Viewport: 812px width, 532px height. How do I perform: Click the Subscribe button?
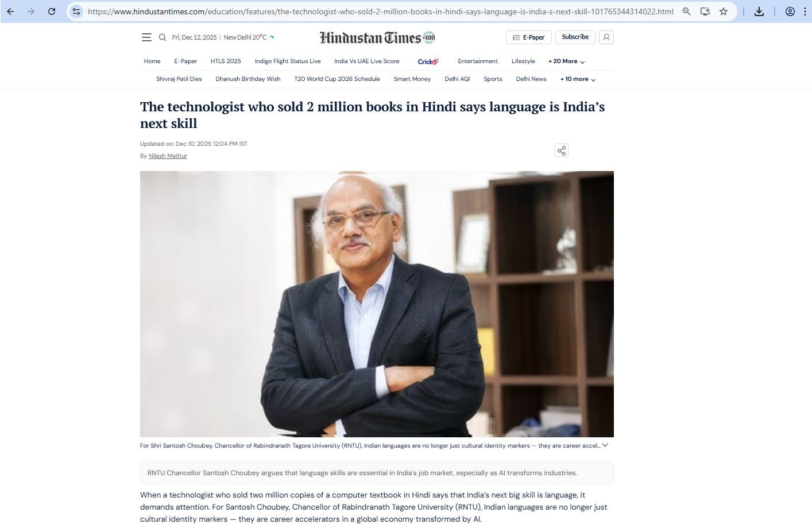(x=575, y=37)
